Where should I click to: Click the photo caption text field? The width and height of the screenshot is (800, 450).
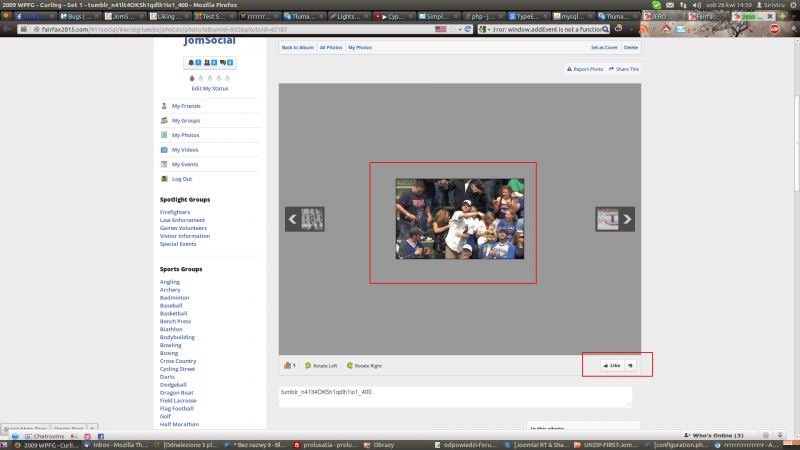[455, 396]
